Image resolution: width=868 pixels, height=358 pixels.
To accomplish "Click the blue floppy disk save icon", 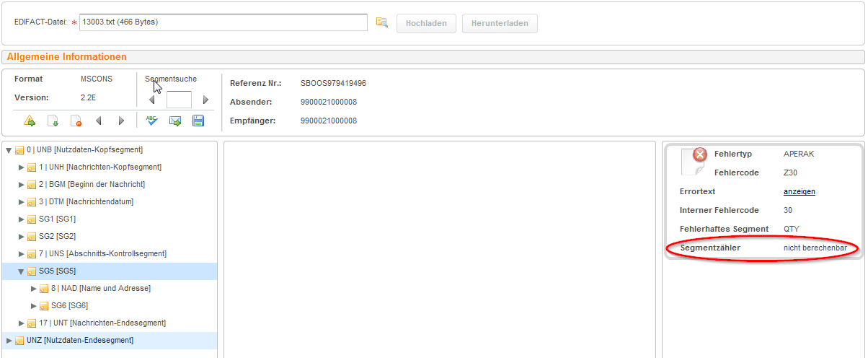I will tap(198, 121).
